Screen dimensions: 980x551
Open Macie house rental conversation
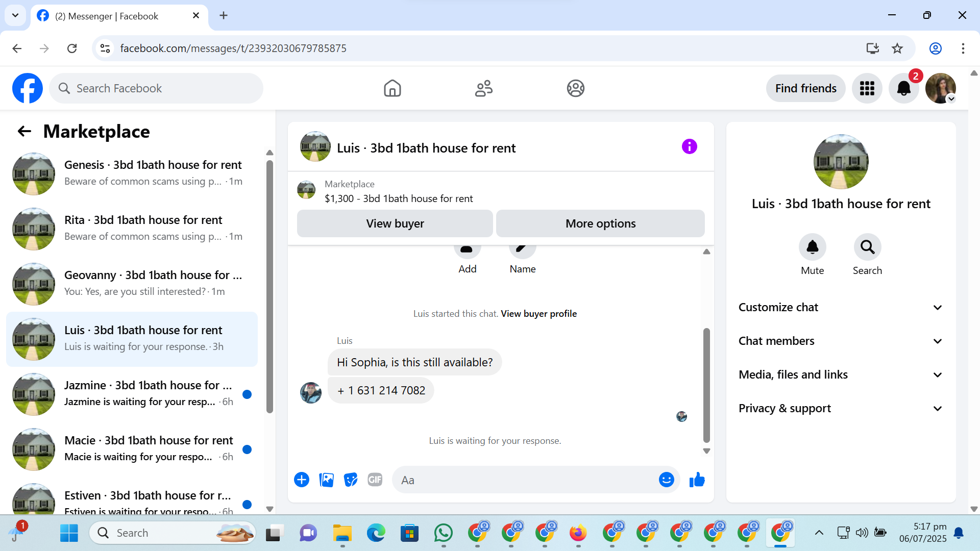pyautogui.click(x=132, y=449)
